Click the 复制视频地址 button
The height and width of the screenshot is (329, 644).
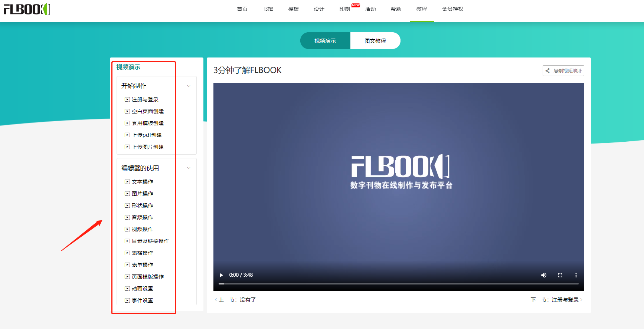(x=563, y=71)
